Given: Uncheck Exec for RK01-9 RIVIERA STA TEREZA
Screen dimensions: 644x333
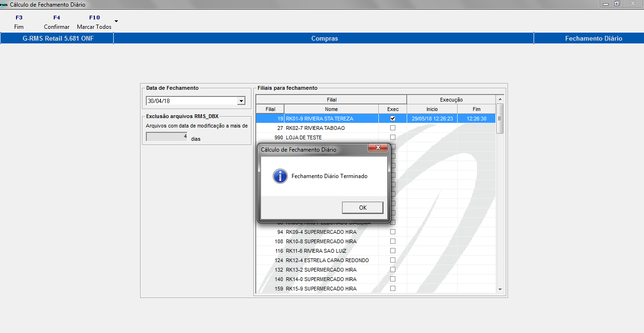Looking at the screenshot, I should click(x=393, y=119).
